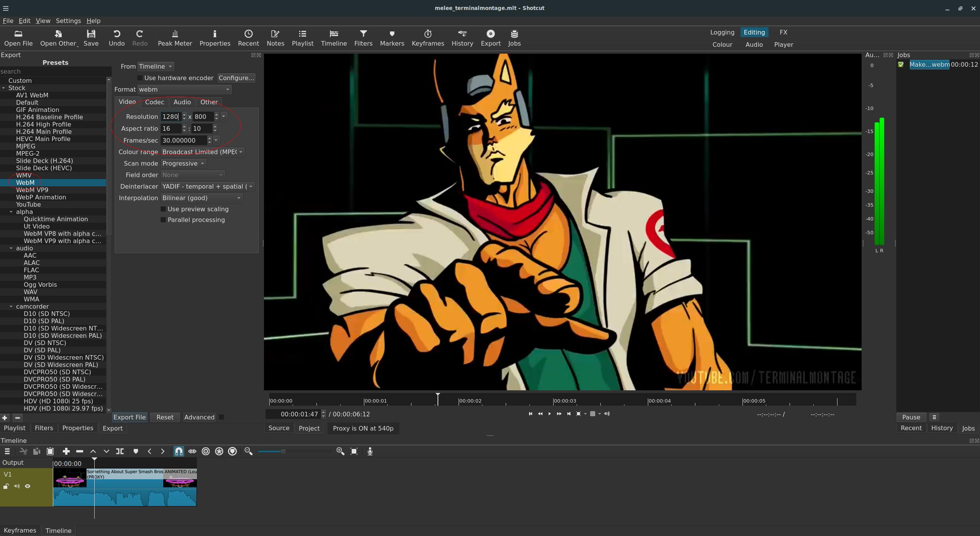Select the YouTube preset
Image resolution: width=980 pixels, height=536 pixels.
28,204
